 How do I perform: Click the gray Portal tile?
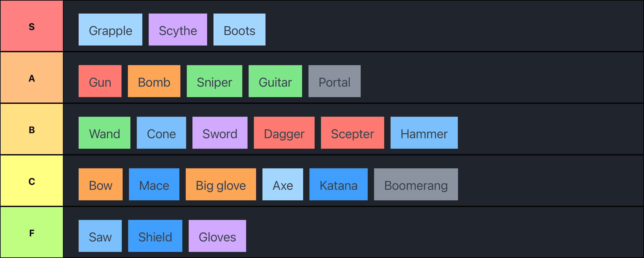tap(334, 81)
